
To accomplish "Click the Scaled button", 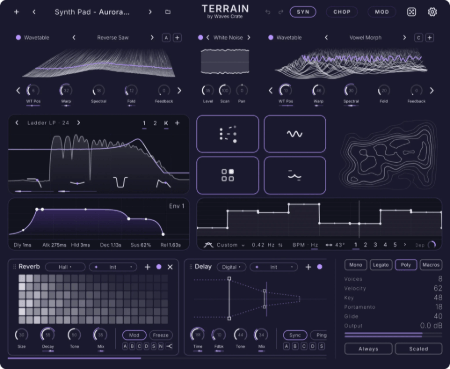I will 419,349.
